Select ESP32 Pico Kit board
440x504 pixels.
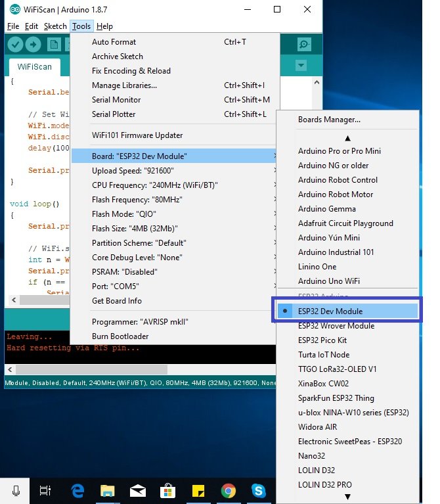click(348, 340)
